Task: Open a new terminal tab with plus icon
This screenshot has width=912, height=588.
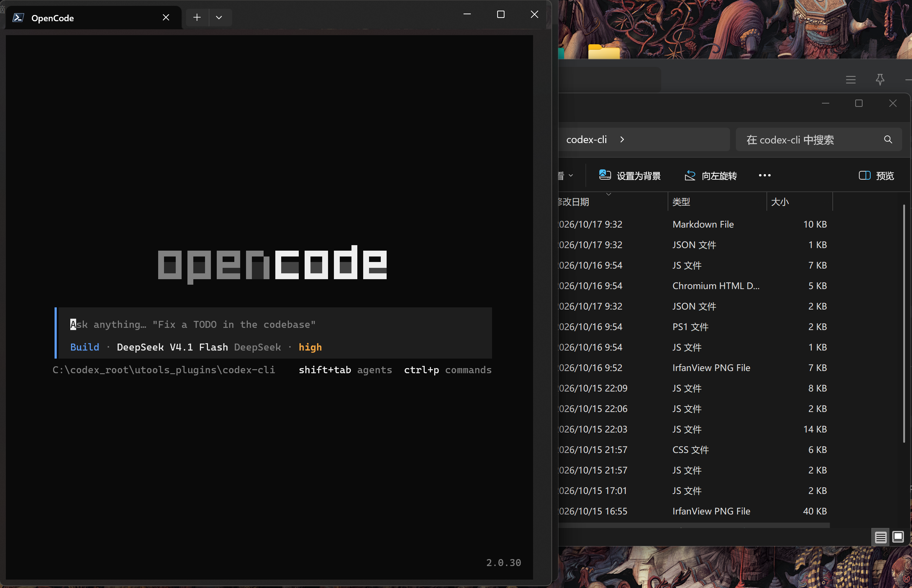Action: (x=197, y=18)
